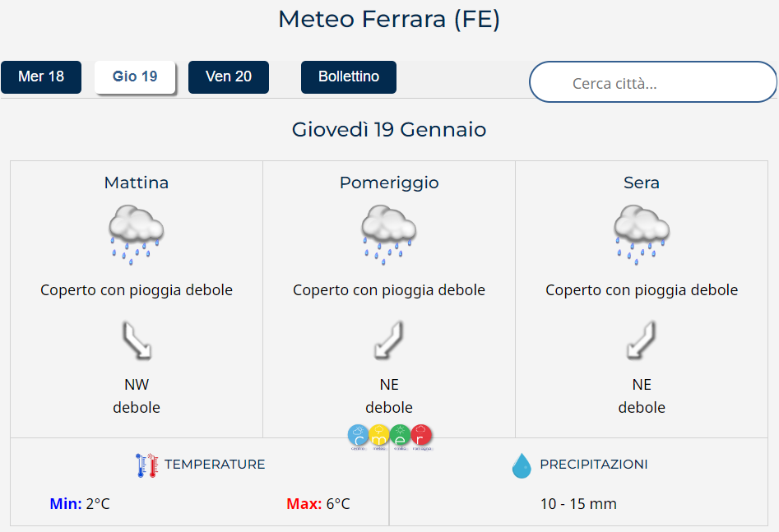Click the Meteo Ferrara (FE) heading
Screen dimensions: 779x532
tap(389, 19)
